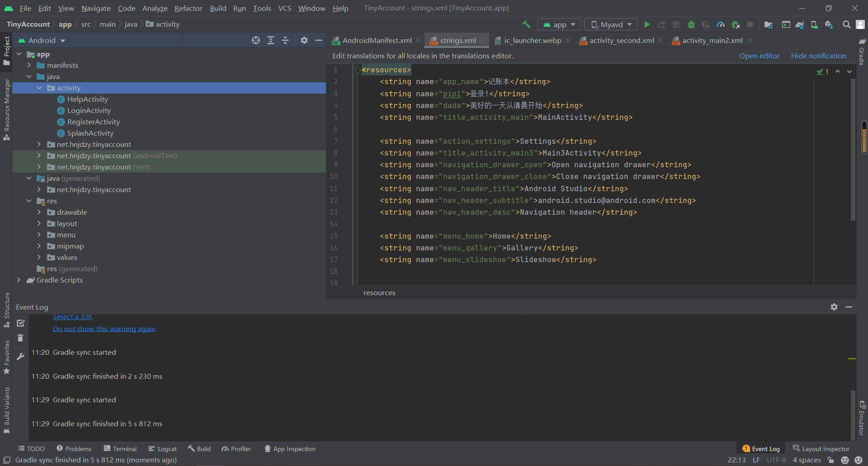Open the app run configuration dropdown

coord(559,24)
